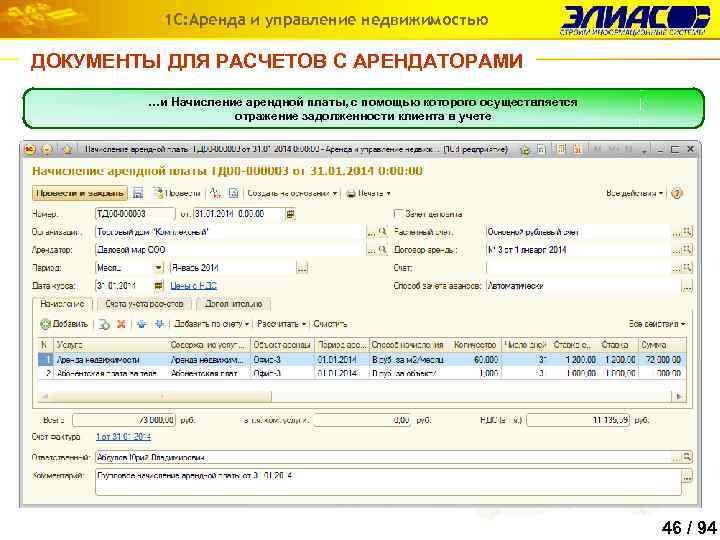
Task: Delete table row with red X icon
Action: click(121, 324)
